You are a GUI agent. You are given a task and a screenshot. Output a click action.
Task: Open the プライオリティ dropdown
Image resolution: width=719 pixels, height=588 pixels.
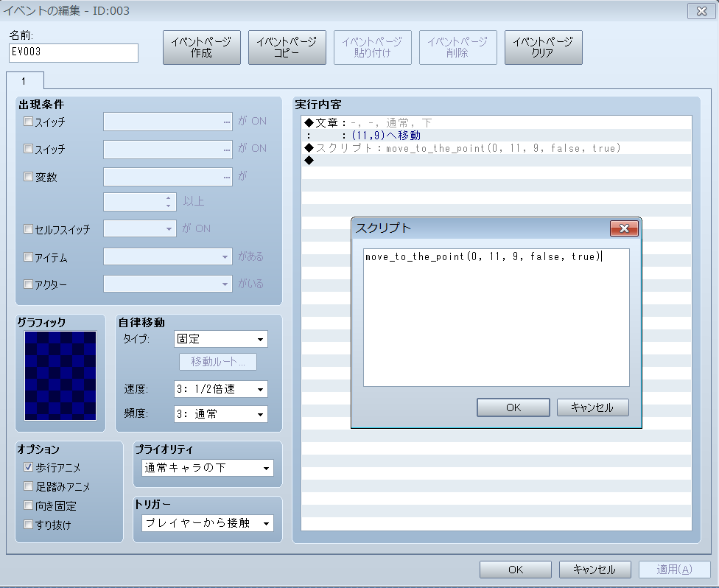(208, 468)
